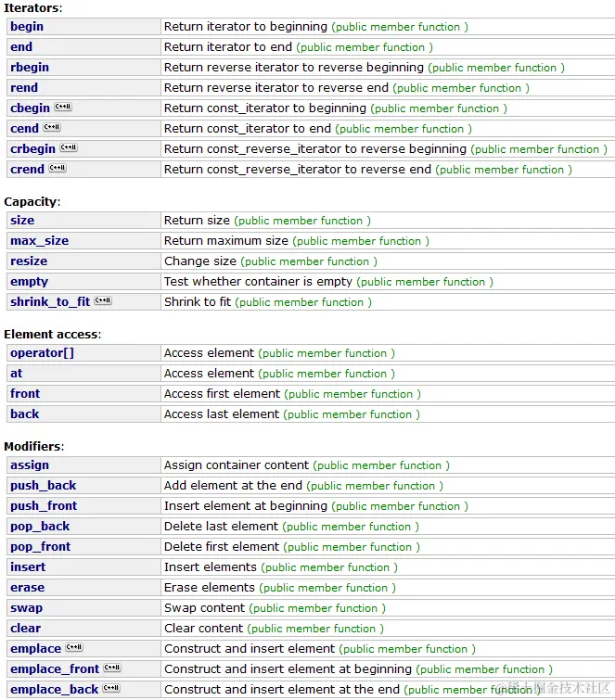Click 'Access first element' description
This screenshot has width=615, height=700.
pos(222,394)
